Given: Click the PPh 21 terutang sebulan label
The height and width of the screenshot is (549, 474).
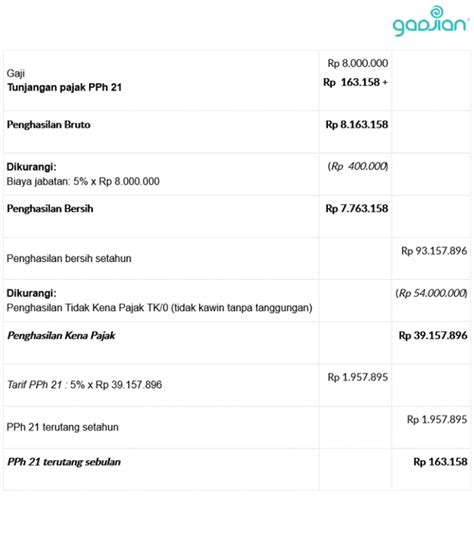Looking at the screenshot, I should tap(64, 462).
